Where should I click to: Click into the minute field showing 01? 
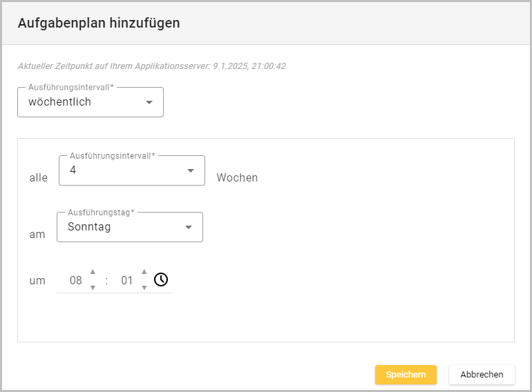click(x=127, y=281)
